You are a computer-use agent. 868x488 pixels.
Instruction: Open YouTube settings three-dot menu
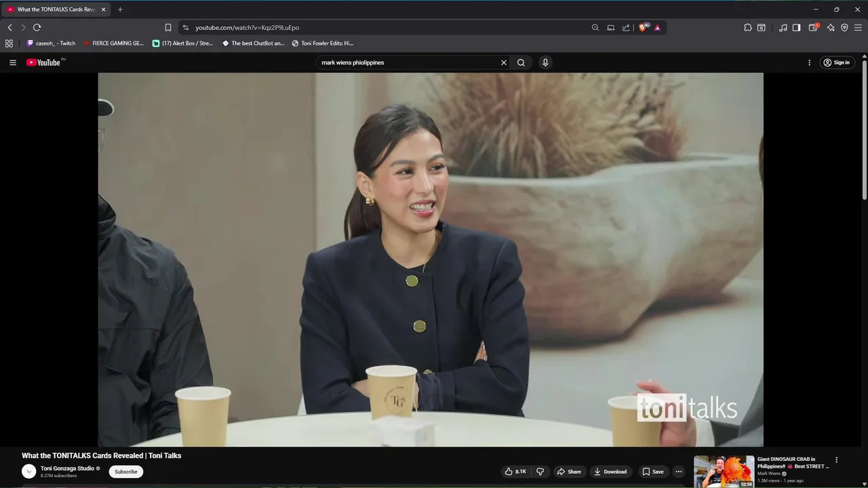[x=809, y=62]
